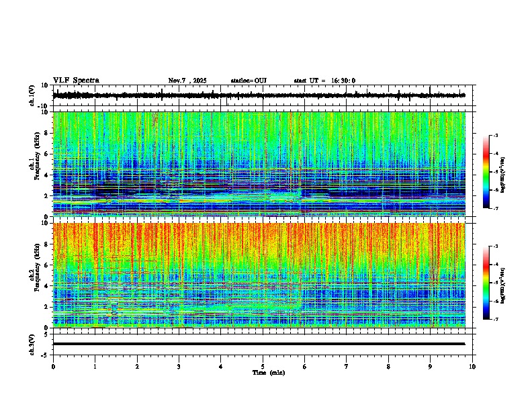Click the "4" kHz tick of ch.2 spectrogram
Viewport: 532px width, 411px height.
click(x=46, y=286)
